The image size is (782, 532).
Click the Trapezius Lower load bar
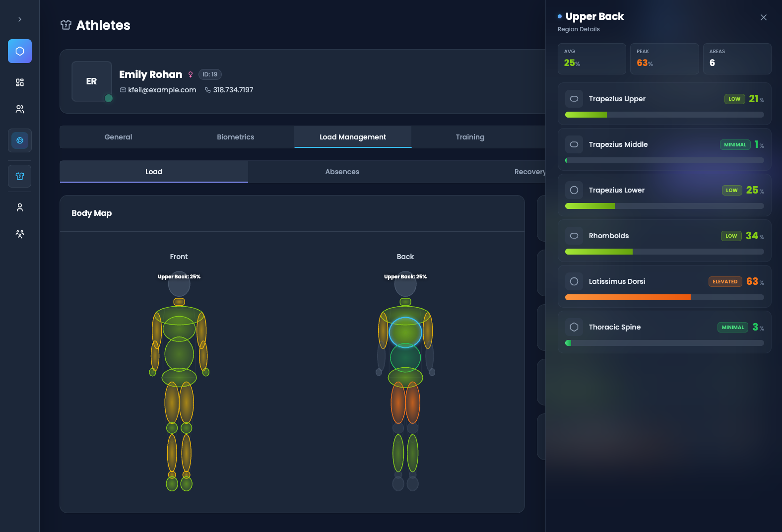click(x=664, y=206)
